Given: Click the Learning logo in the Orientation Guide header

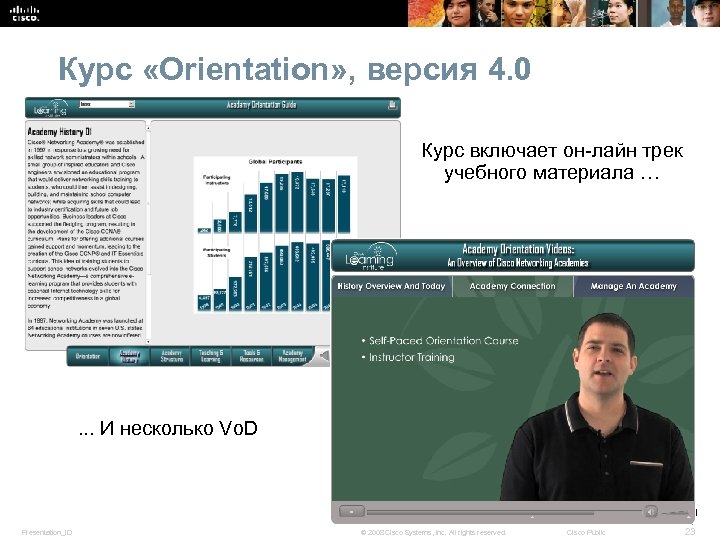Looking at the screenshot, I should click(x=51, y=108).
